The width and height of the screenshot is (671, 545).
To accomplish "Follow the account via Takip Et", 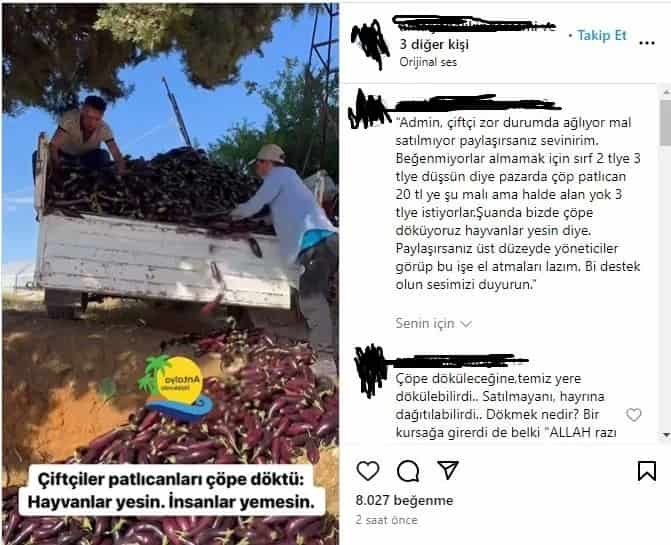I will (x=602, y=36).
